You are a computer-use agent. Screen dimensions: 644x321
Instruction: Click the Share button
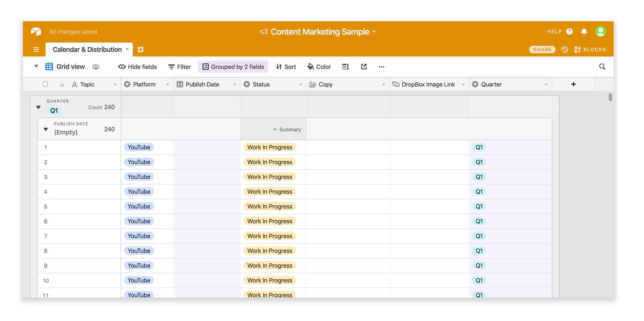(542, 50)
